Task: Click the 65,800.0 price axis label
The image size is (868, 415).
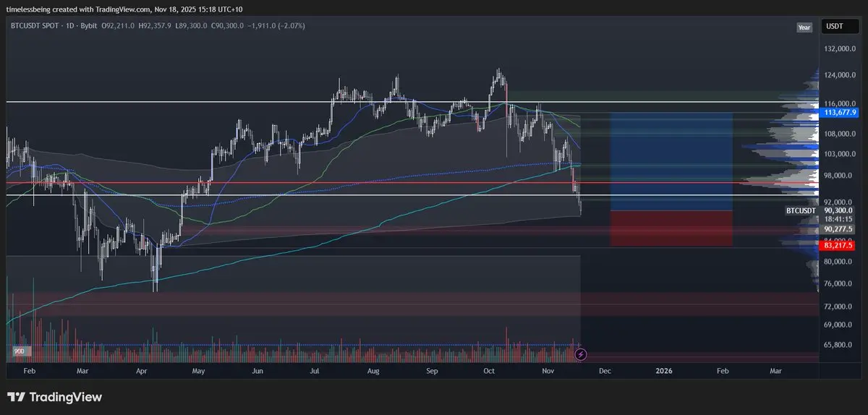Action: click(839, 346)
